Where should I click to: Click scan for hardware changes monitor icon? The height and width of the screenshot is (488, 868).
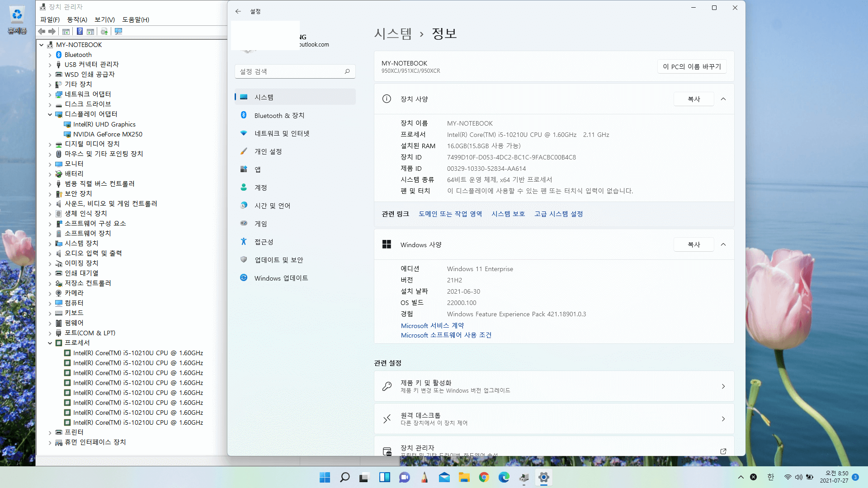tap(118, 32)
